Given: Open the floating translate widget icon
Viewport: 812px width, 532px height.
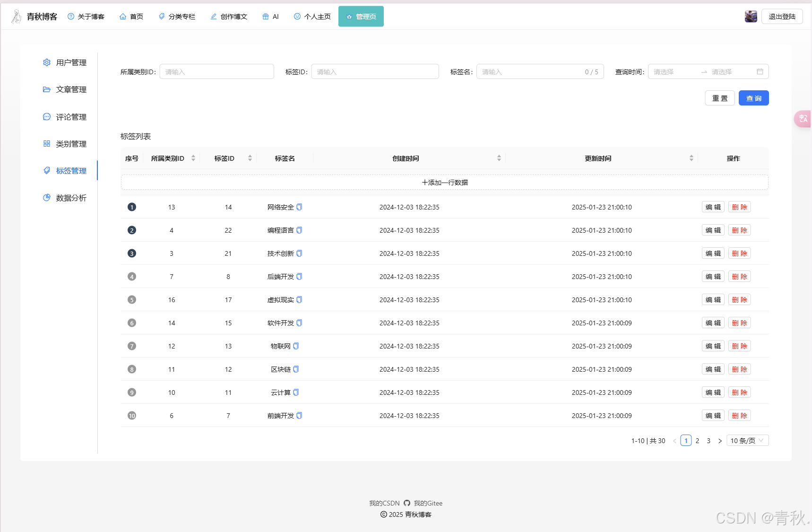Looking at the screenshot, I should point(803,119).
